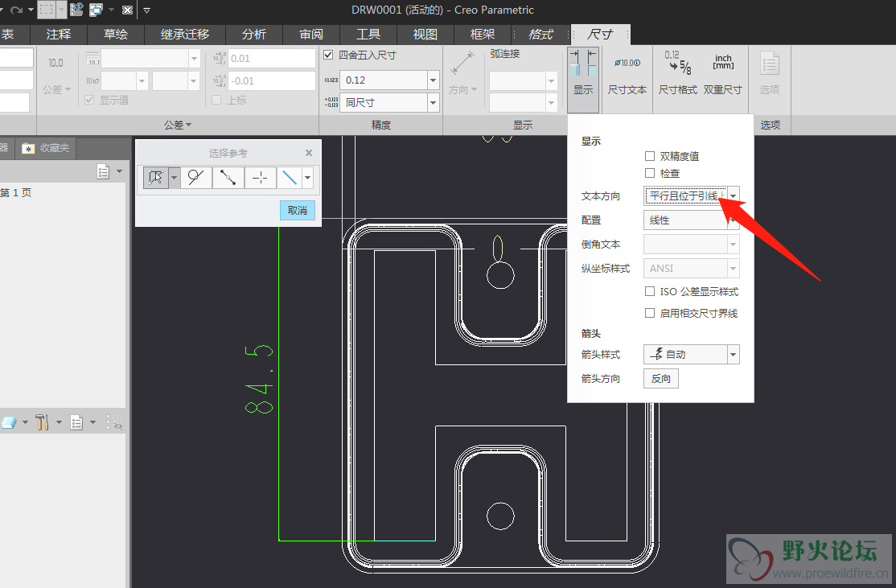Enable ISO 公差显示样式 checkbox
896x588 pixels.
pos(649,291)
